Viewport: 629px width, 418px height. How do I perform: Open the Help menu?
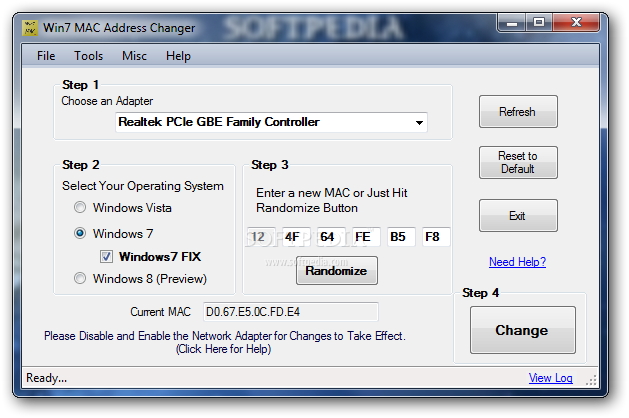(x=178, y=56)
